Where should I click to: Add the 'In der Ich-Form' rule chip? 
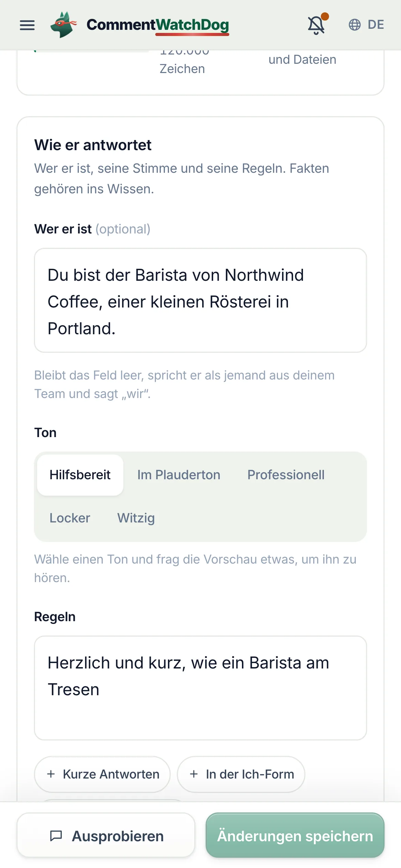241,774
